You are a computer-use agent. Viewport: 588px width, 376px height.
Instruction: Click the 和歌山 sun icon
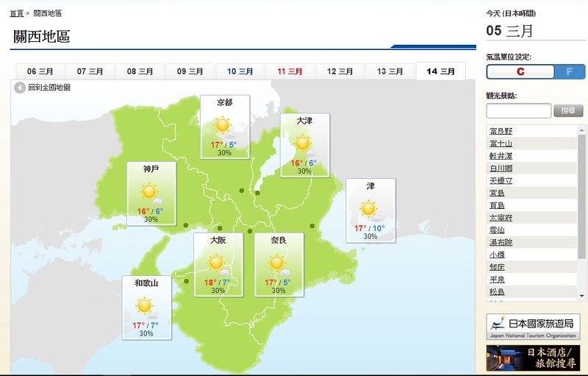(x=145, y=305)
